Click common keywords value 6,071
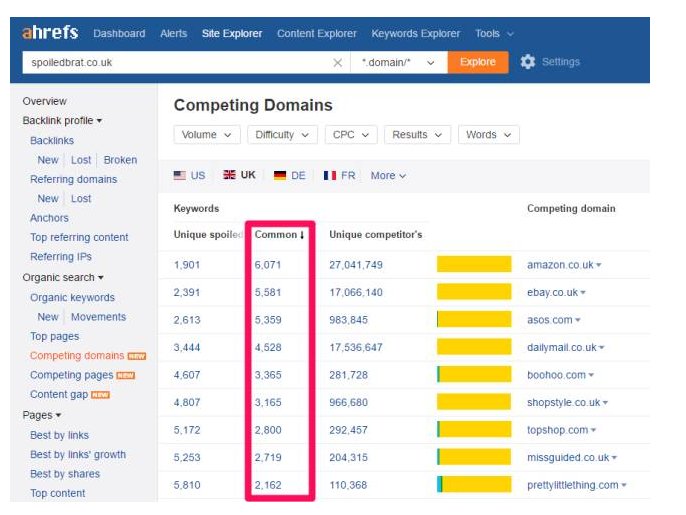This screenshot has height=515, width=686. pyautogui.click(x=268, y=265)
